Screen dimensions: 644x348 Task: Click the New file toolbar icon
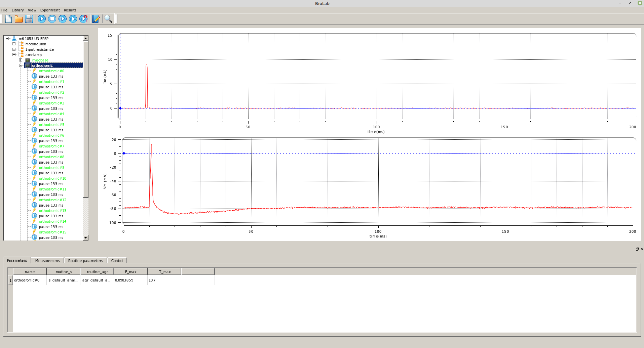click(x=8, y=19)
